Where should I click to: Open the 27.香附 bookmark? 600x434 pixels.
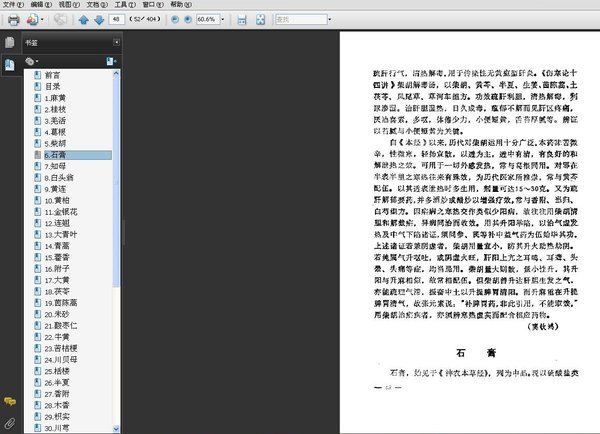pyautogui.click(x=57, y=394)
